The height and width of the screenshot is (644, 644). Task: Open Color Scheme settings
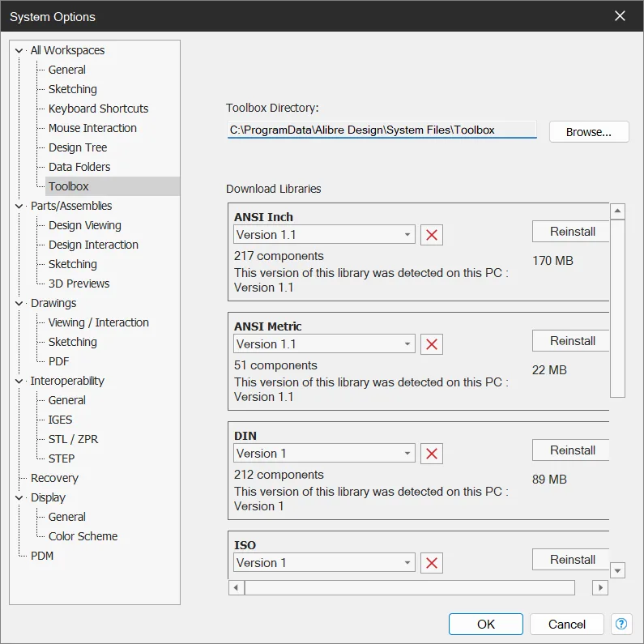[x=83, y=536]
